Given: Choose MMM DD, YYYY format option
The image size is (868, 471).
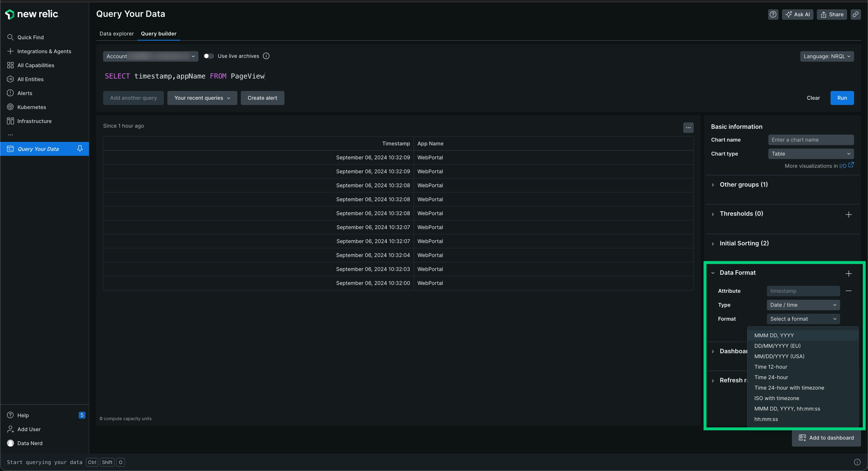Looking at the screenshot, I should pyautogui.click(x=803, y=336).
